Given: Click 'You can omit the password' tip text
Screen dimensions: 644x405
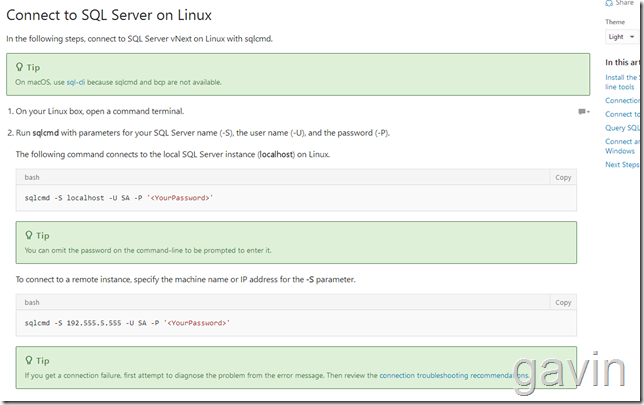Looking at the screenshot, I should click(x=148, y=250).
